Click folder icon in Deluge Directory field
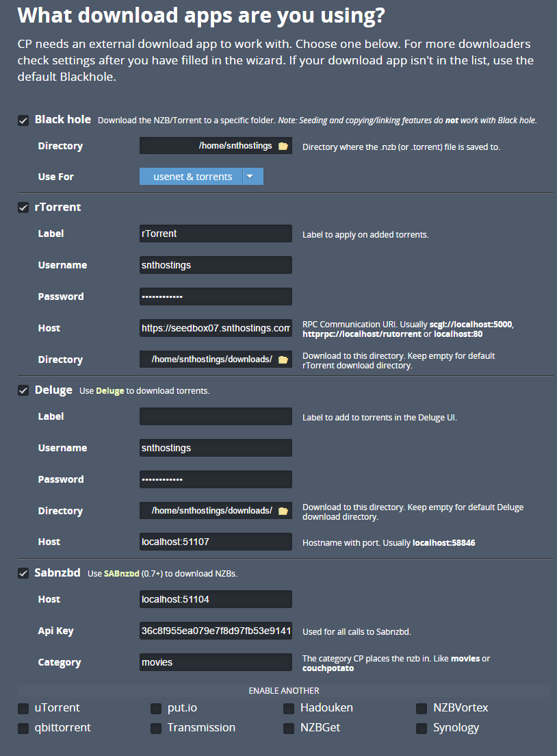The image size is (557, 756). [283, 511]
